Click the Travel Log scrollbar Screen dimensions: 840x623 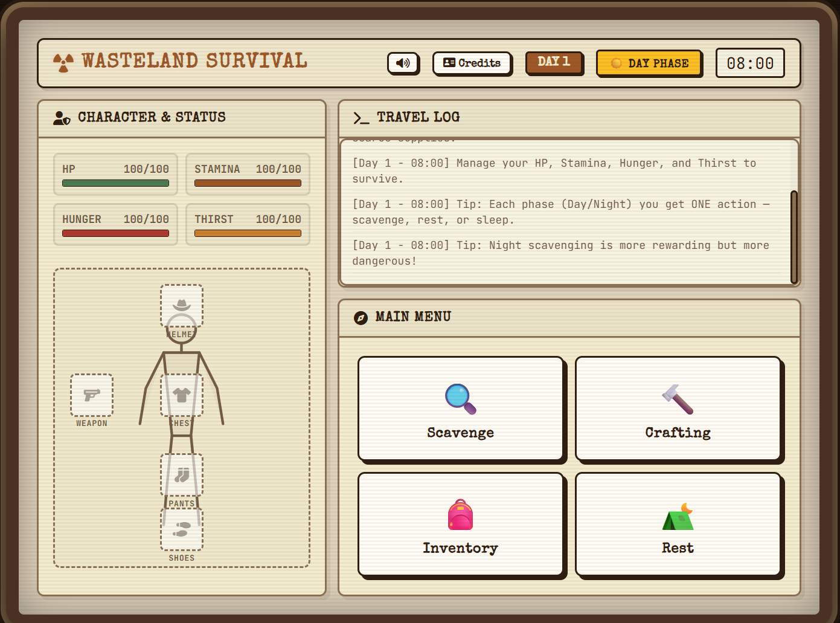[794, 237]
